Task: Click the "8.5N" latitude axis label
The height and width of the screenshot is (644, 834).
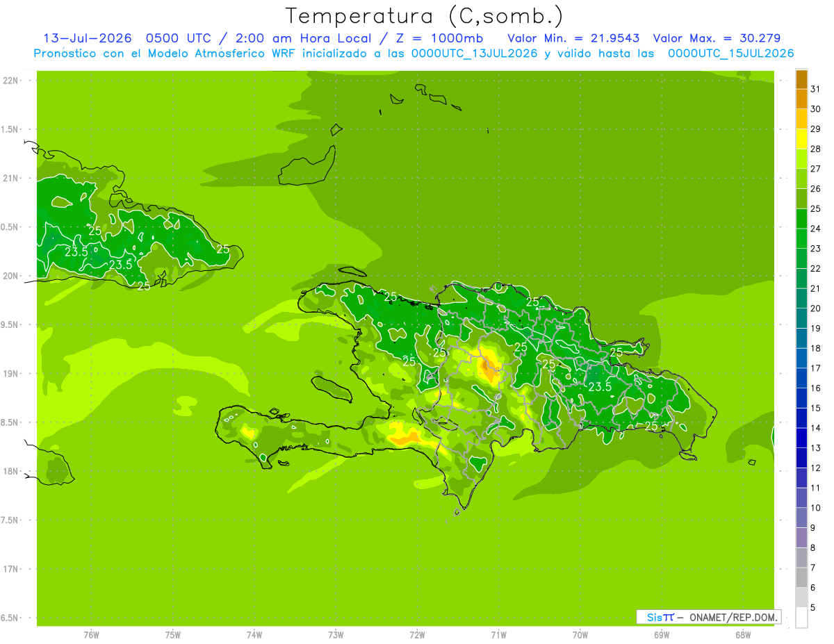Action: (10, 422)
